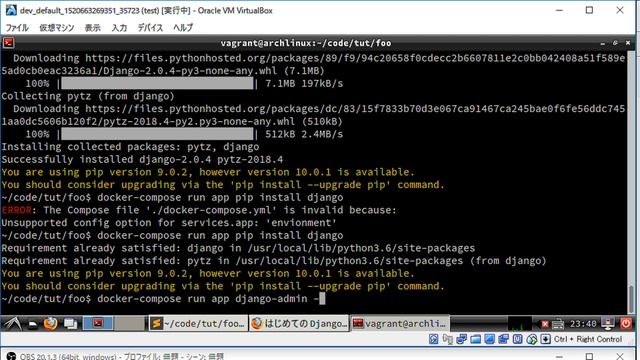Click the keyboard tray icon by clock
The image size is (640, 360).
point(558,324)
